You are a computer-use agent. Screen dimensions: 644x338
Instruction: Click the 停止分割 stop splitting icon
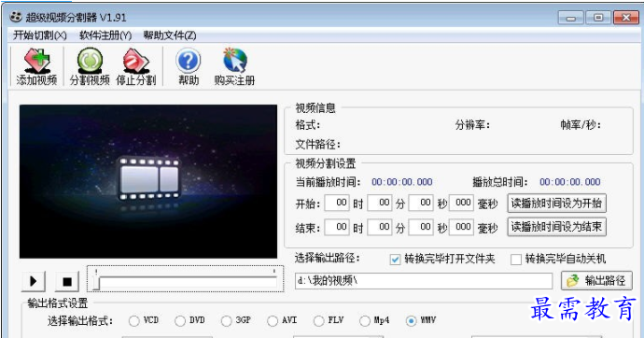(x=136, y=66)
